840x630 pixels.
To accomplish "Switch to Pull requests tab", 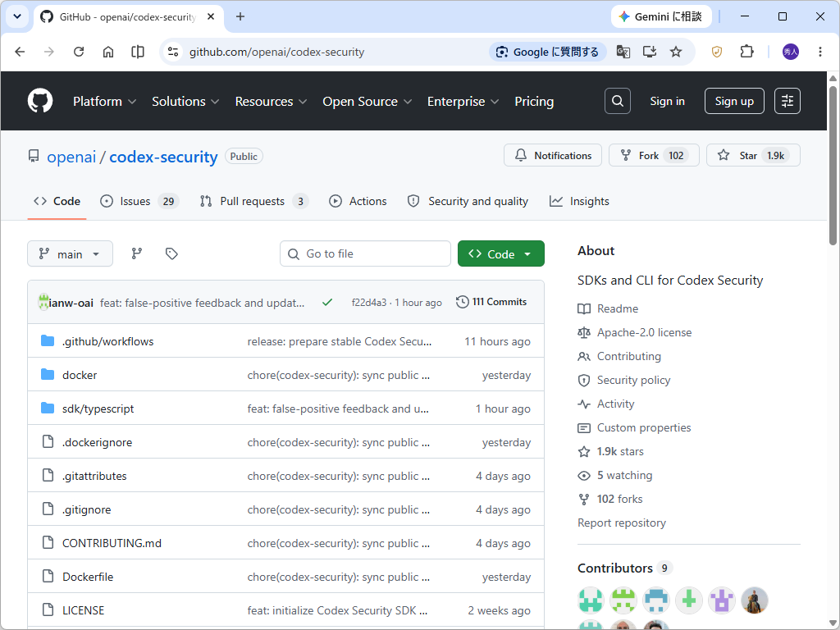I will pos(254,201).
